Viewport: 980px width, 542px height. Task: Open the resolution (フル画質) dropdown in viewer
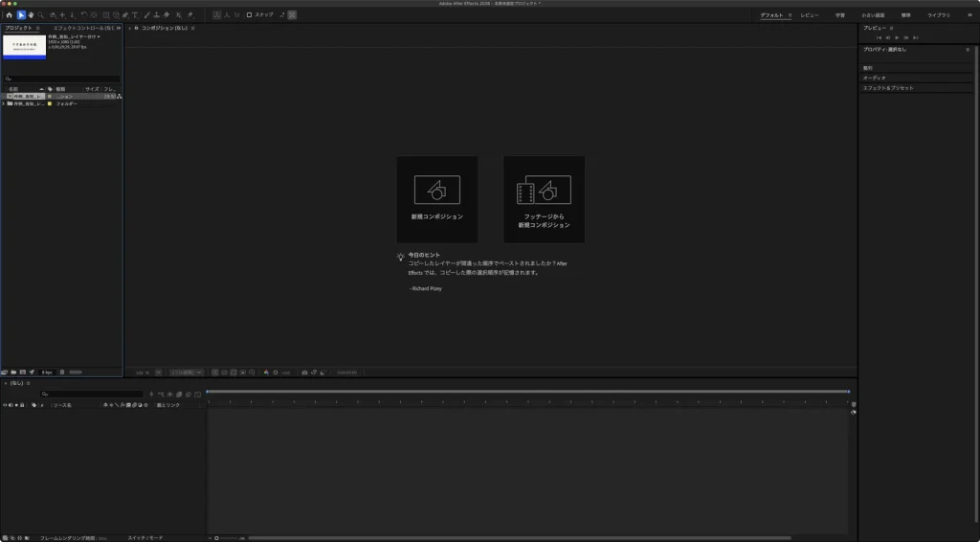187,373
